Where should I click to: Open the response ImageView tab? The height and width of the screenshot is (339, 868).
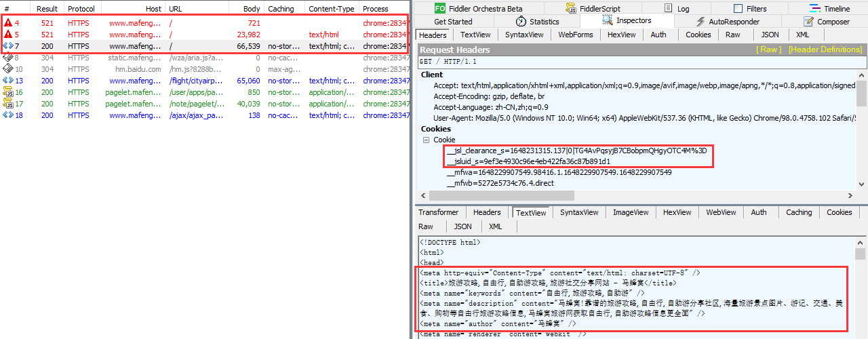tap(631, 212)
